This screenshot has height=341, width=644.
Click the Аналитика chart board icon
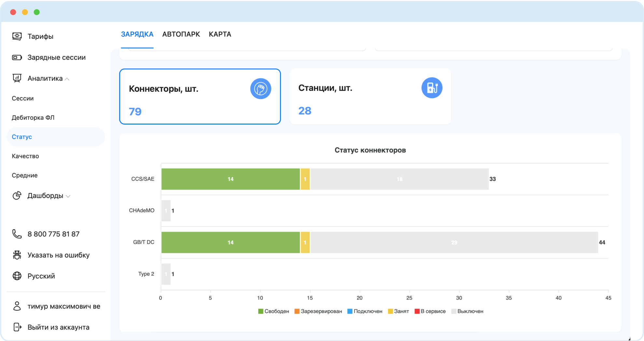(17, 78)
